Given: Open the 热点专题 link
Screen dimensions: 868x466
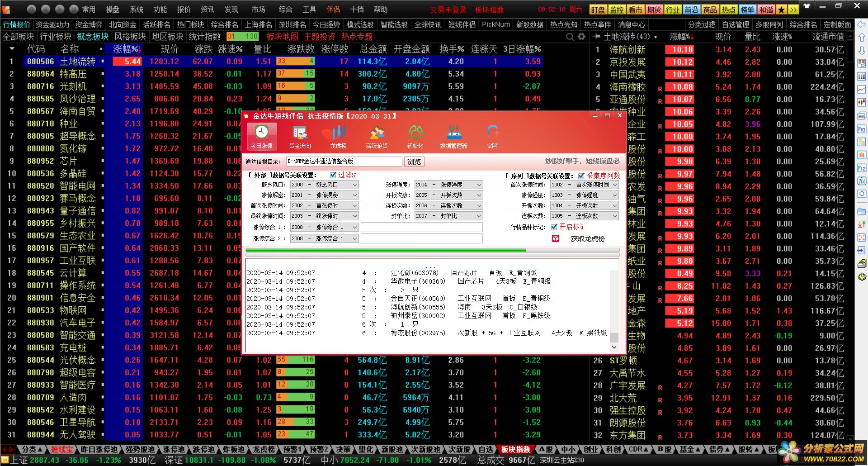Looking at the screenshot, I should (357, 37).
